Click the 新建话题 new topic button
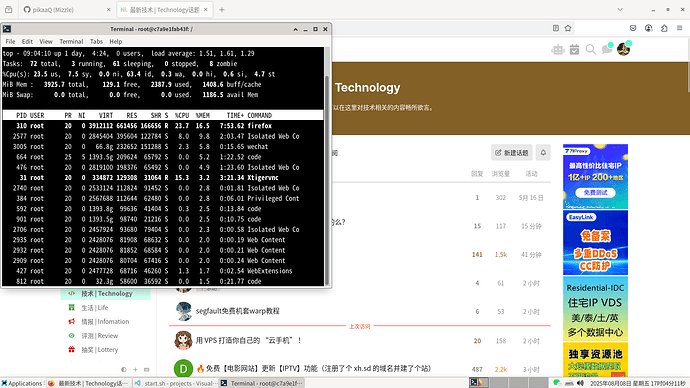Image resolution: width=690 pixels, height=388 pixels. [x=512, y=153]
